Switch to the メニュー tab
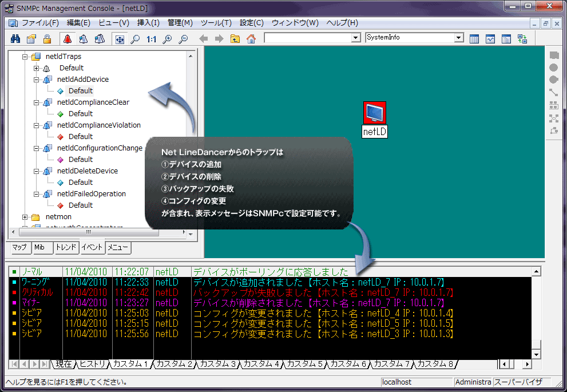 [118, 248]
